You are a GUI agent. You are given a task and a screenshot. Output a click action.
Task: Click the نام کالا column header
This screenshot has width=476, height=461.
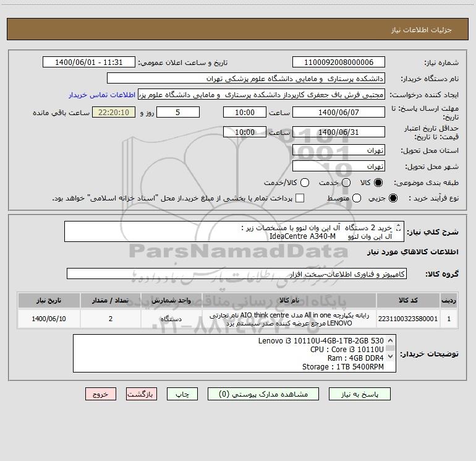click(289, 300)
